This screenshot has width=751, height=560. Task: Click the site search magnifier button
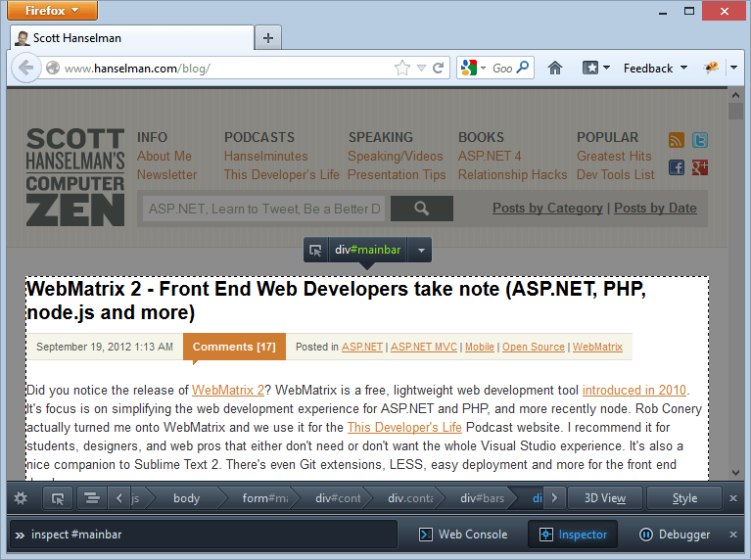(421, 209)
